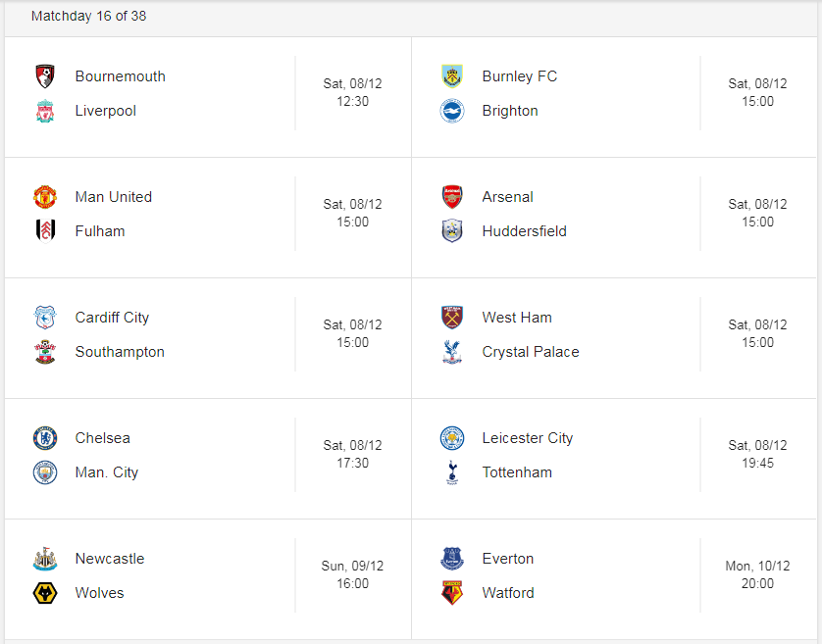Click the Matchday 16 of 38 header
Image resolution: width=822 pixels, height=644 pixels.
point(88,17)
